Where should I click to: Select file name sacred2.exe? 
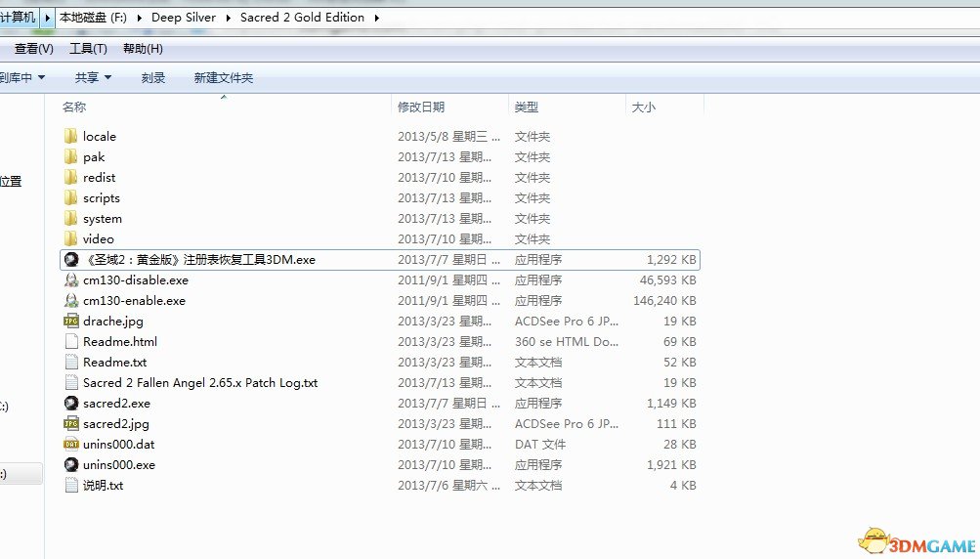116,404
